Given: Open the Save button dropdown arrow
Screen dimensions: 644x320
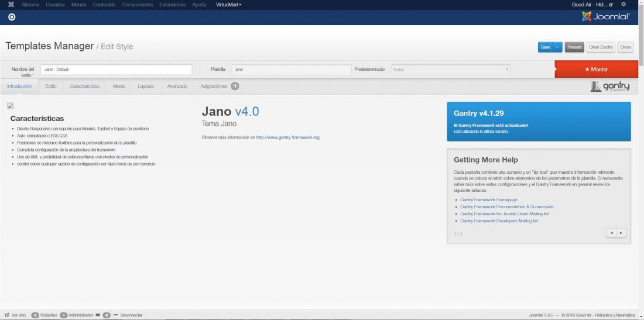Looking at the screenshot, I should (557, 47).
